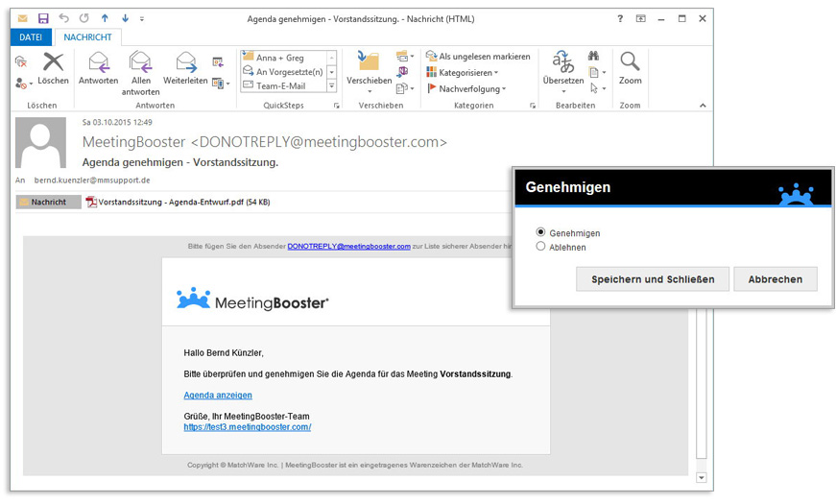836x504 pixels.
Task: Click the Help question mark icon
Action: pyautogui.click(x=620, y=18)
